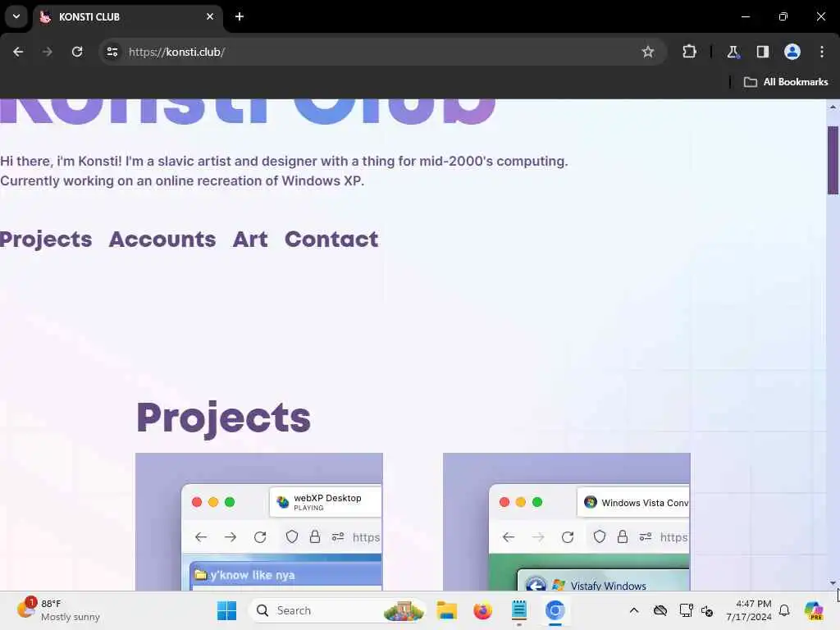Open the Extensions puzzle icon

click(689, 52)
